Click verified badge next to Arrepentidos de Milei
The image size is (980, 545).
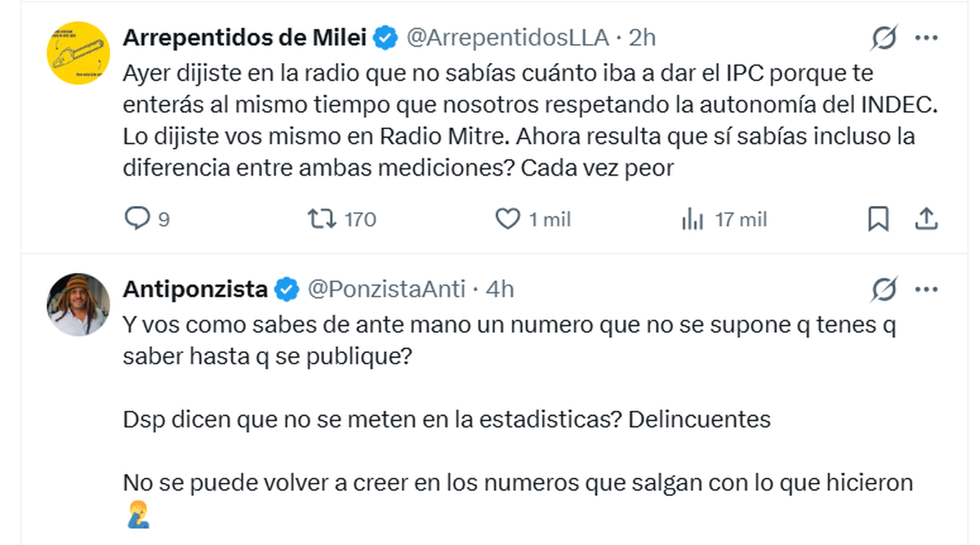pos(385,38)
